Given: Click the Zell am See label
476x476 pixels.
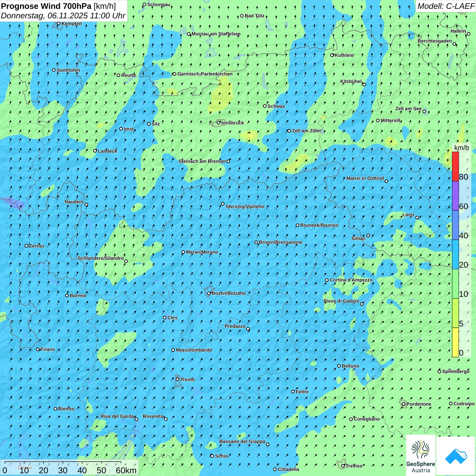Looking at the screenshot, I should tap(408, 108).
